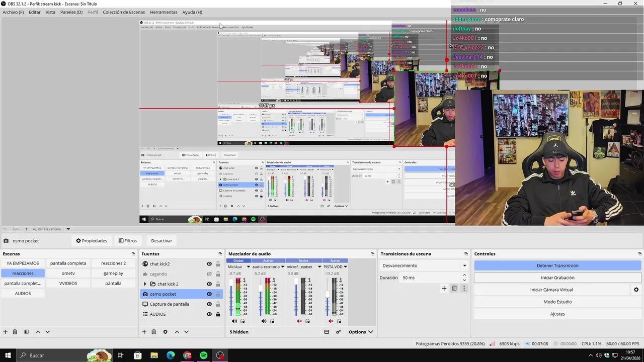The height and width of the screenshot is (362, 644).
Task: Open PISTA VOD channel dropdown arrow
Action: [x=345, y=267]
